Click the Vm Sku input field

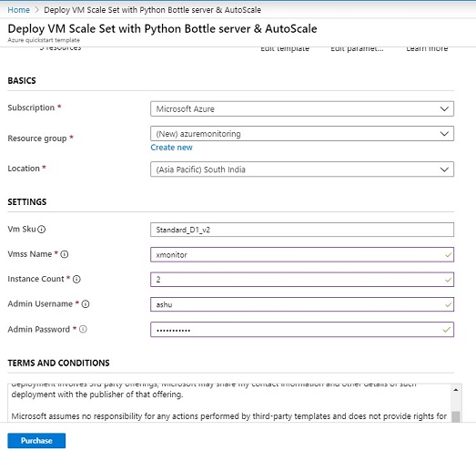click(302, 230)
